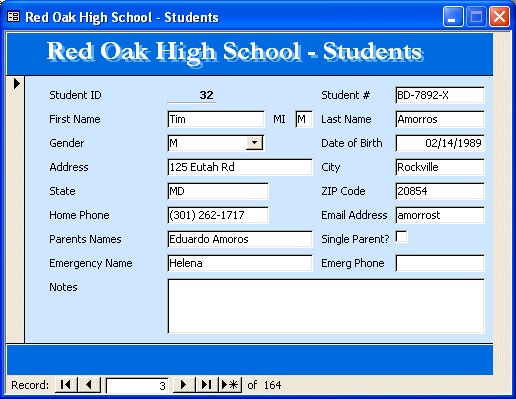The image size is (516, 399).
Task: Go to the previous record
Action: click(89, 385)
